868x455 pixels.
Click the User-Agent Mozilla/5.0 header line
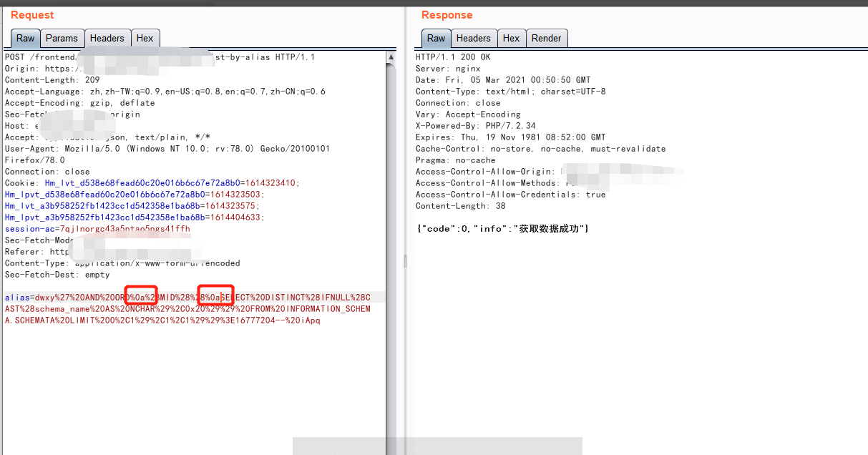click(x=167, y=149)
